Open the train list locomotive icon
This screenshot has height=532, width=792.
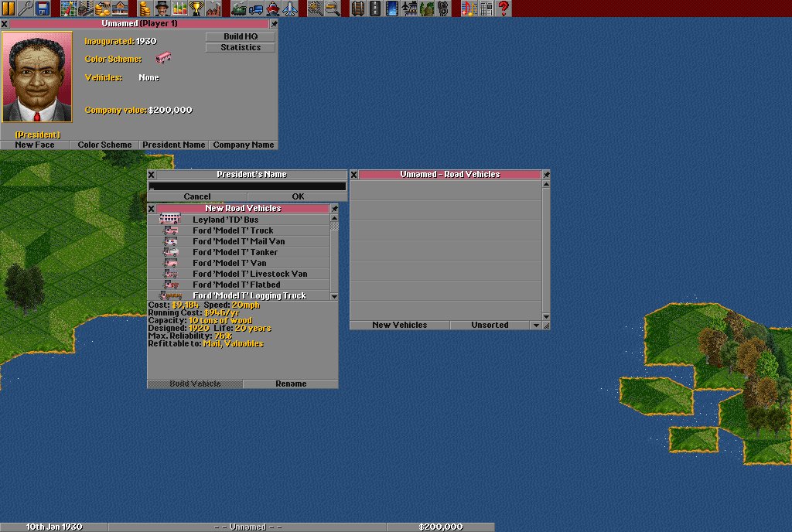(239, 8)
